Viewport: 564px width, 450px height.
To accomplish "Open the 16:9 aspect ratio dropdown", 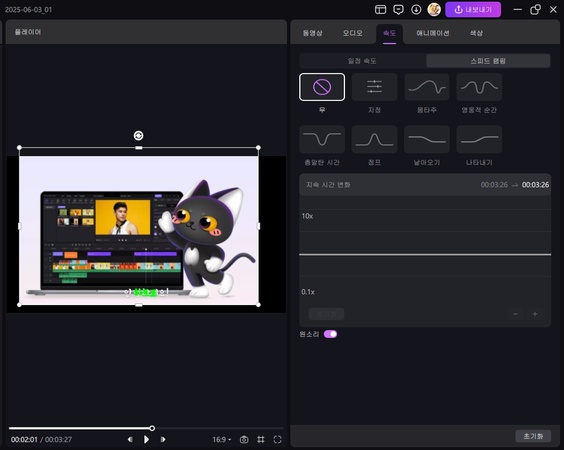I will coord(222,440).
